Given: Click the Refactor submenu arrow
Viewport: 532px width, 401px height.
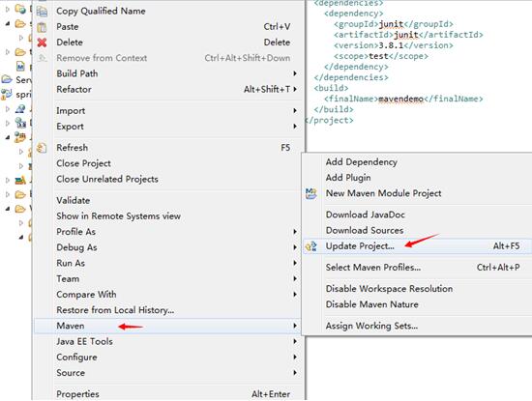Looking at the screenshot, I should 295,89.
